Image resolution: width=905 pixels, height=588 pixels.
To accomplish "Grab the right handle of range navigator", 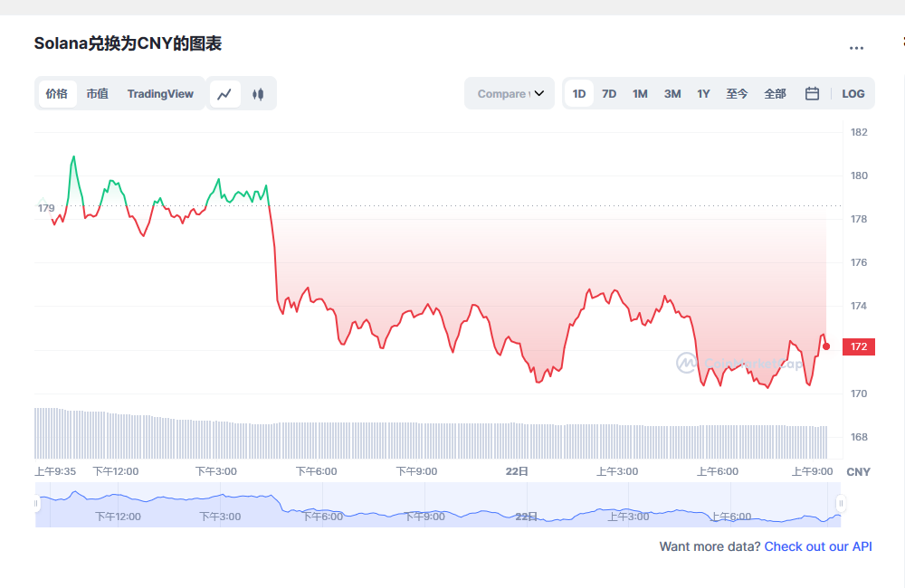I will pyautogui.click(x=841, y=504).
